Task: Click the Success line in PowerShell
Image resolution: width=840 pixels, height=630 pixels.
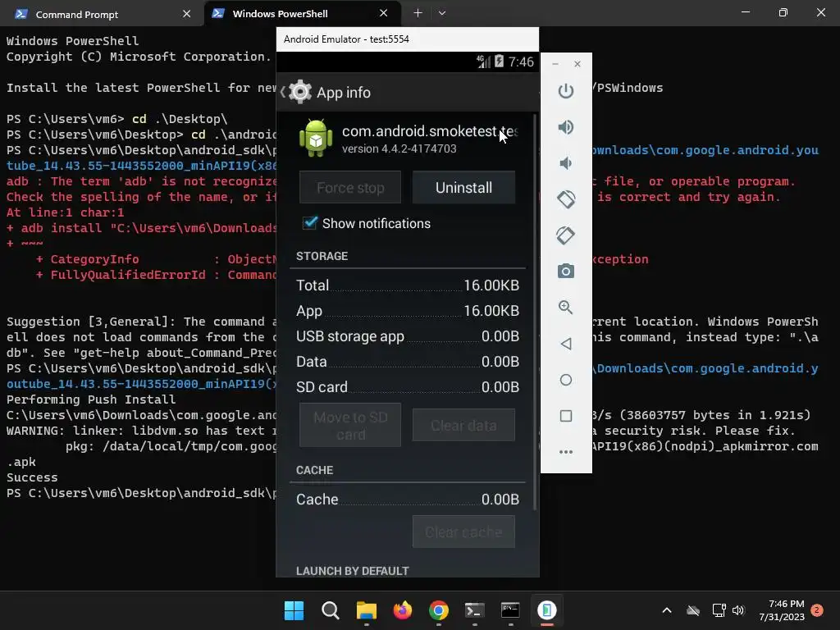Action: 32,477
